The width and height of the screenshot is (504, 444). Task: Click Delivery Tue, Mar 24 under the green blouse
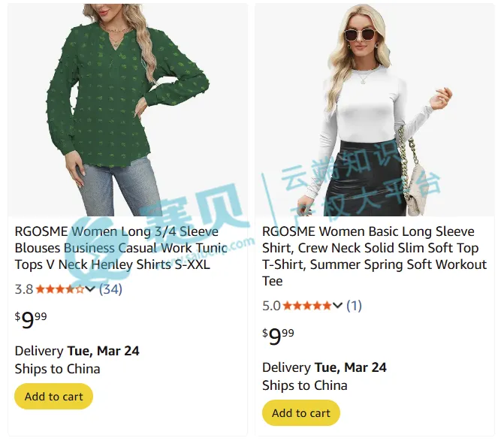[77, 351]
